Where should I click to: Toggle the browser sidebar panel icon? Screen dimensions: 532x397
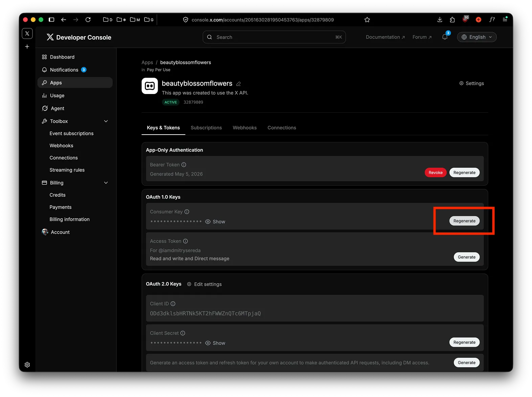(51, 20)
